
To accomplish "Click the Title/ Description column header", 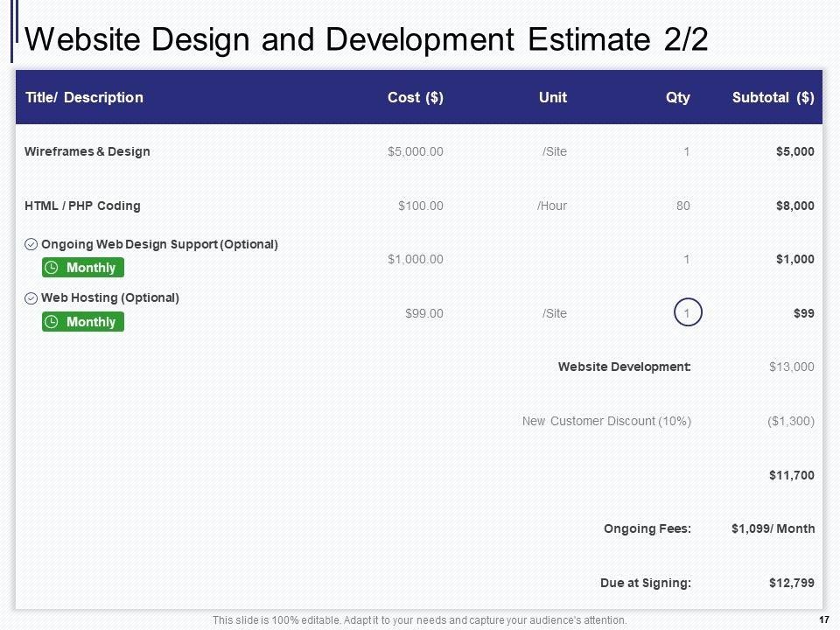I will pyautogui.click(x=84, y=97).
